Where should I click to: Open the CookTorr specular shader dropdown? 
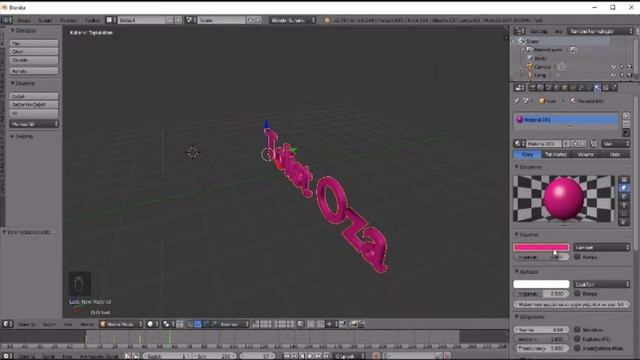pos(602,284)
